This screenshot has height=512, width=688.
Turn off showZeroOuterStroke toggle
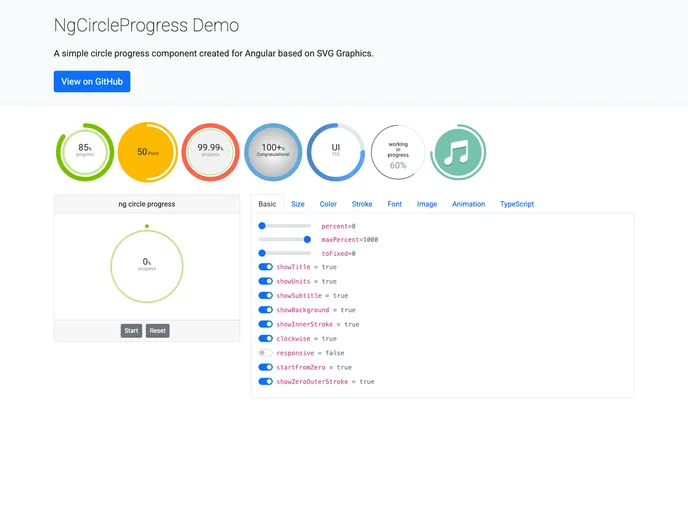265,381
